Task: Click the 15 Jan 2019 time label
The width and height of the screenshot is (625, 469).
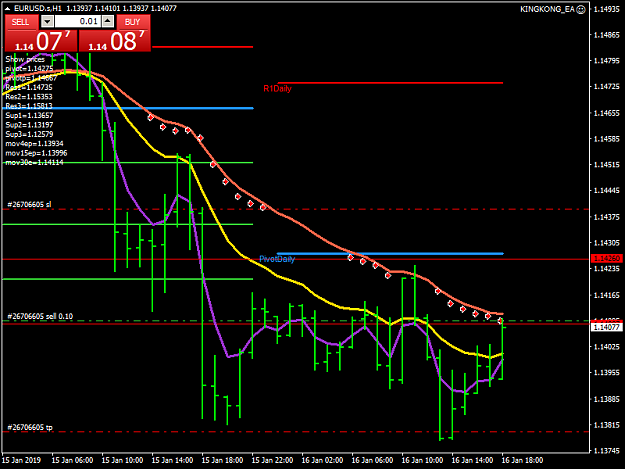Action: (x=22, y=460)
